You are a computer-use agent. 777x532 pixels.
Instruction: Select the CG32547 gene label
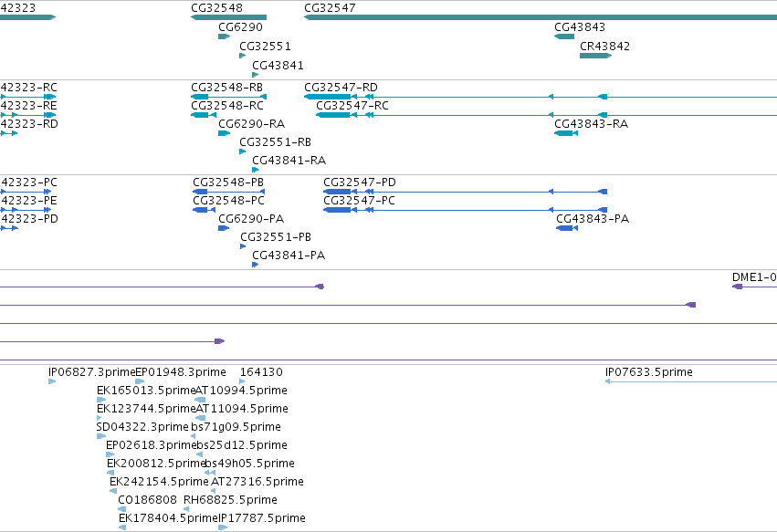pos(330,8)
